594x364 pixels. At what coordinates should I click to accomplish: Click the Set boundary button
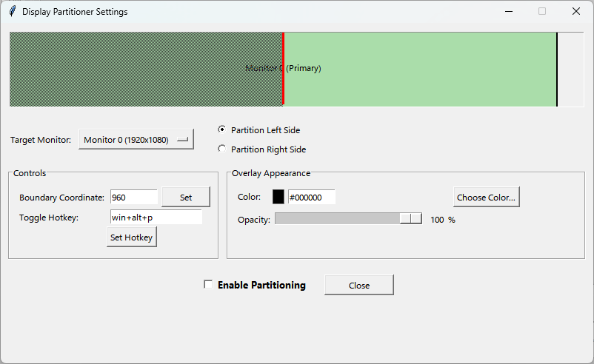[186, 197]
